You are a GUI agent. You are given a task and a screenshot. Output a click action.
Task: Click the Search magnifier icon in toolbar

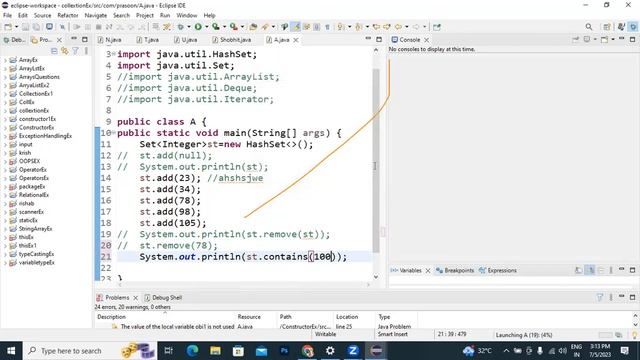(589, 27)
